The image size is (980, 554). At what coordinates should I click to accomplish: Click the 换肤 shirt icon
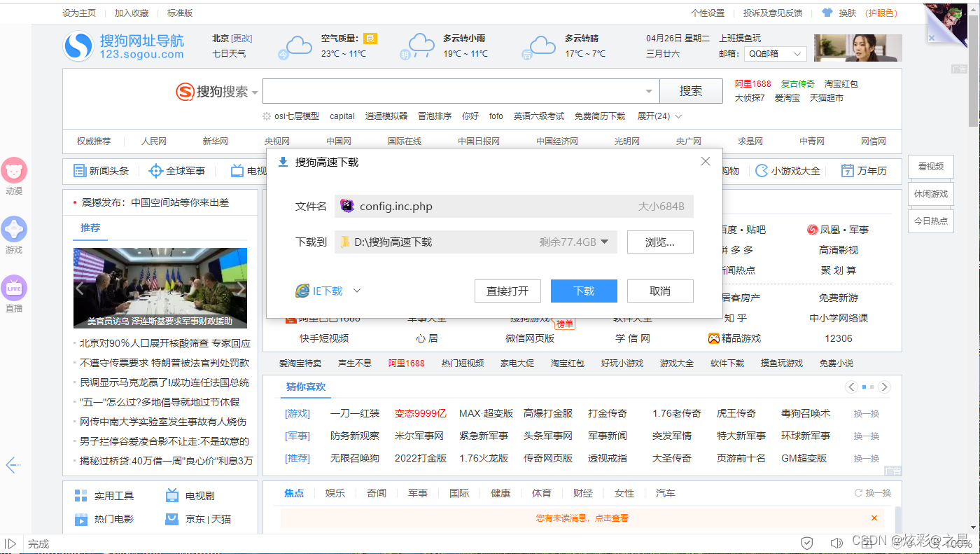(827, 13)
